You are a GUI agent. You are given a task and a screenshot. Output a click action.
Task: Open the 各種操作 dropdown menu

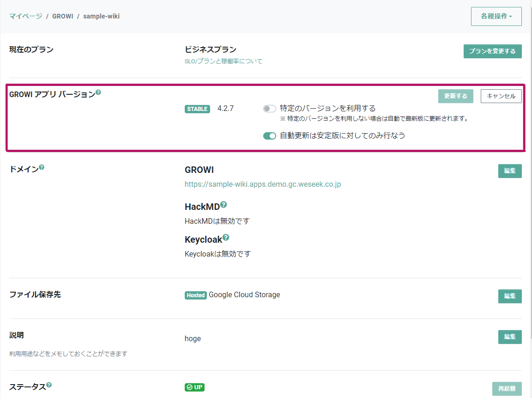496,16
